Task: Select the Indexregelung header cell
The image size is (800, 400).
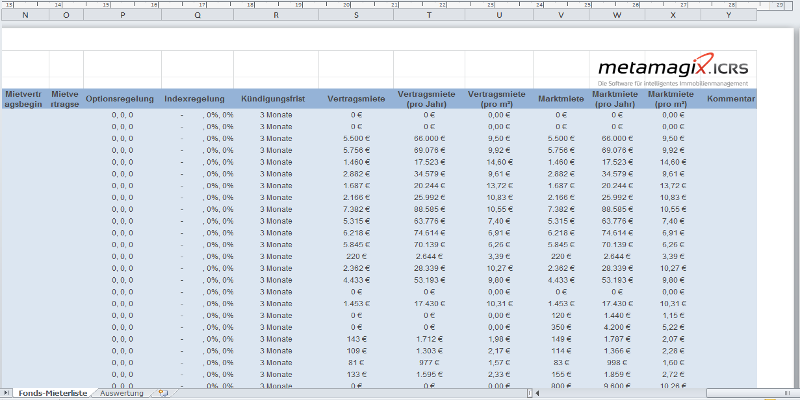Action: pyautogui.click(x=197, y=98)
